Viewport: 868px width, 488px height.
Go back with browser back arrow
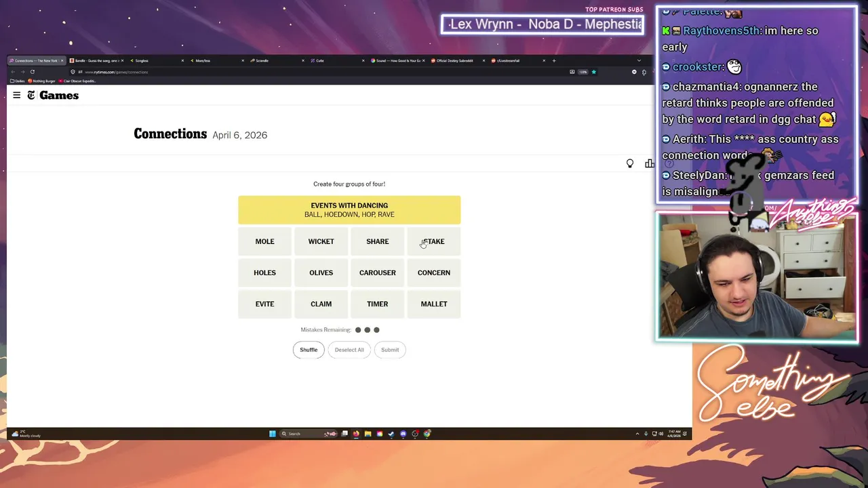pos(14,72)
